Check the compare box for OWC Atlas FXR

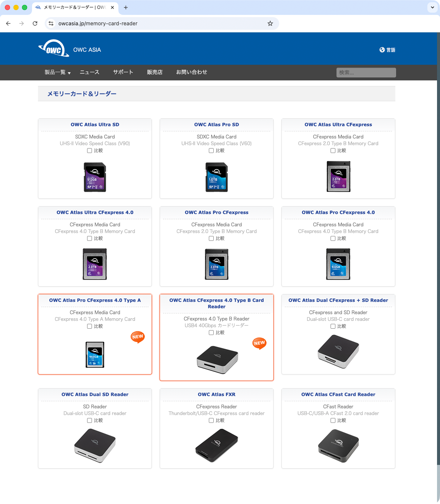pyautogui.click(x=211, y=420)
